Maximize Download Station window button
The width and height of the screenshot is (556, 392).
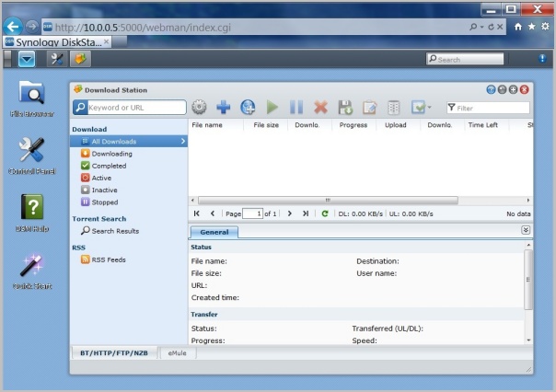(x=513, y=89)
